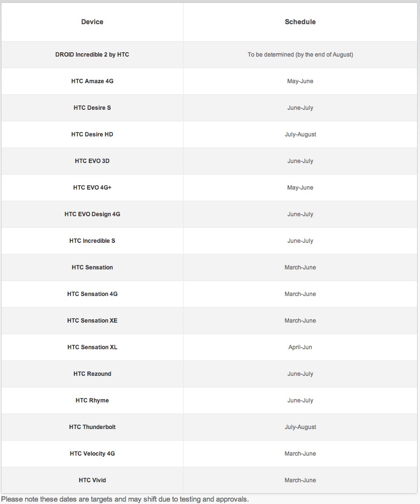Click the HTC Velocity 4G row label
420x504 pixels.
(92, 454)
